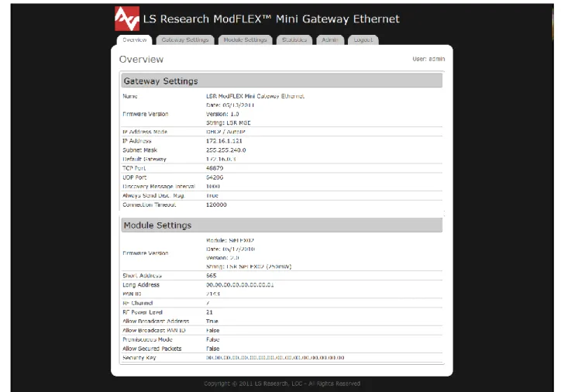This screenshot has height=392, width=561.
Task: Click the 'DHCP / AutoIP' address mode value
Action: coord(225,132)
